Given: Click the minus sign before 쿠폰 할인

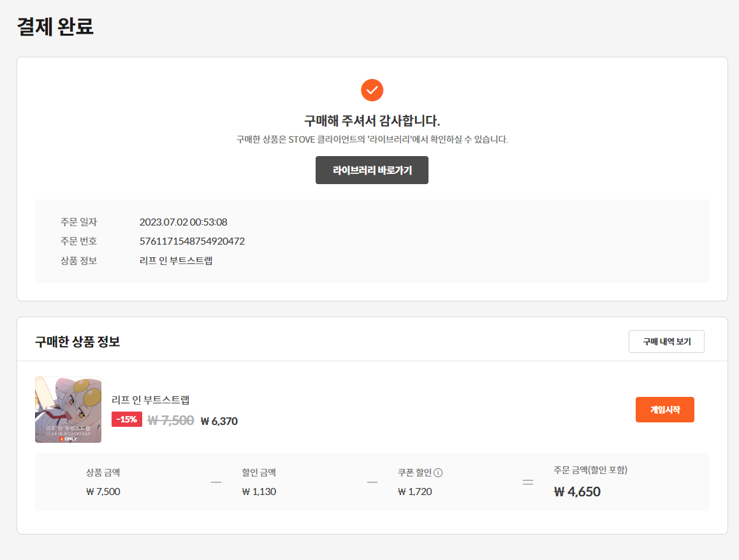Looking at the screenshot, I should [372, 482].
